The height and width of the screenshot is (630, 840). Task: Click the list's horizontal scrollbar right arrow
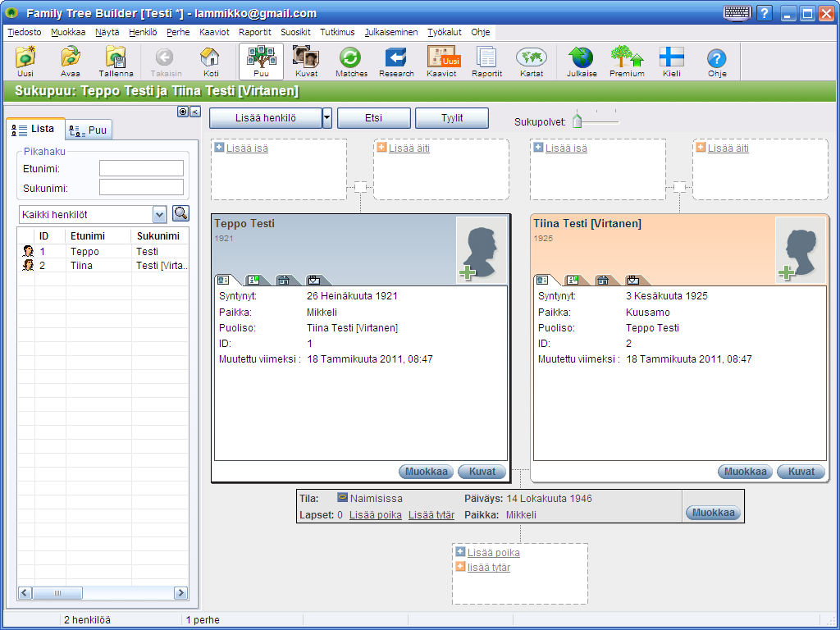[x=180, y=592]
